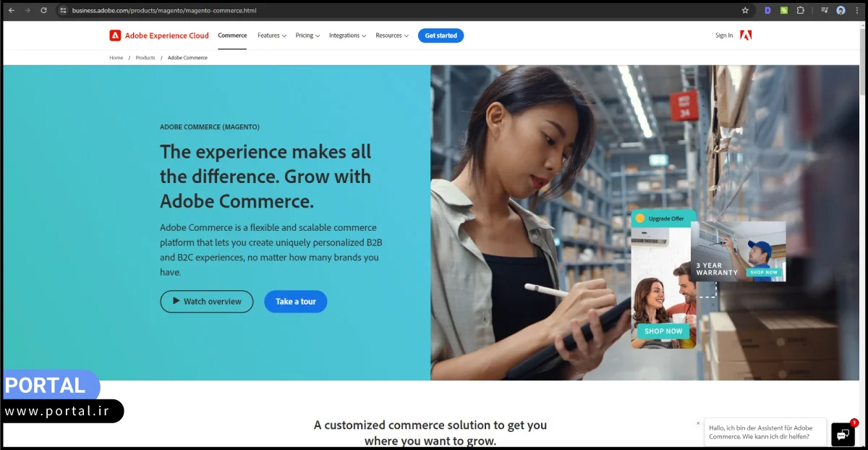Click the Adobe Experience Cloud logo
This screenshot has width=868, height=450.
159,35
